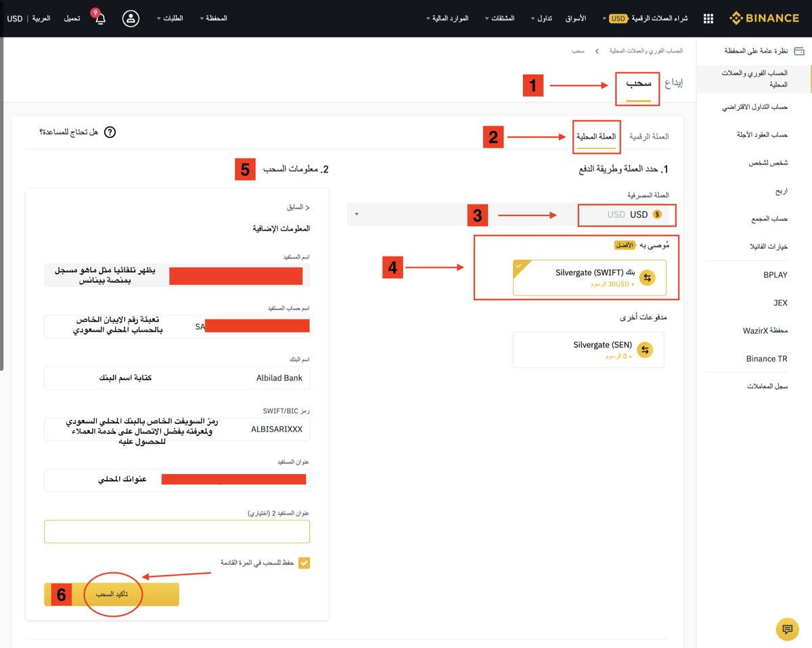Expand the currency dropdown arrow

[357, 215]
